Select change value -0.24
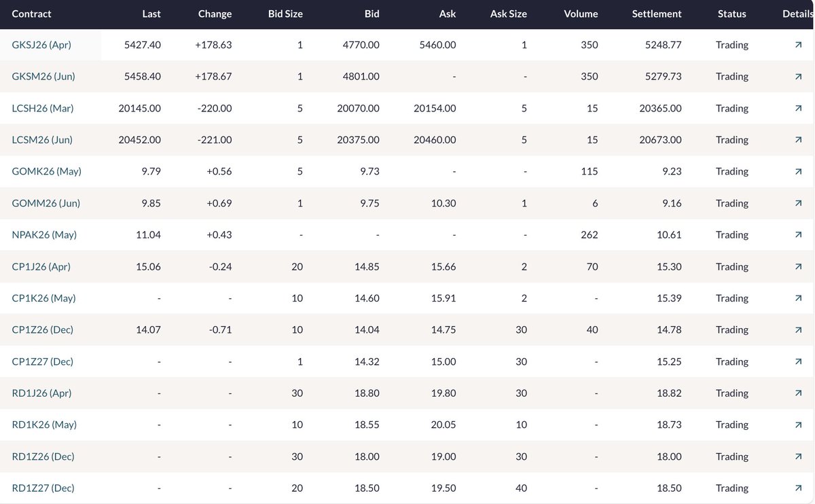Screen dimensions: 815x504 pos(219,266)
